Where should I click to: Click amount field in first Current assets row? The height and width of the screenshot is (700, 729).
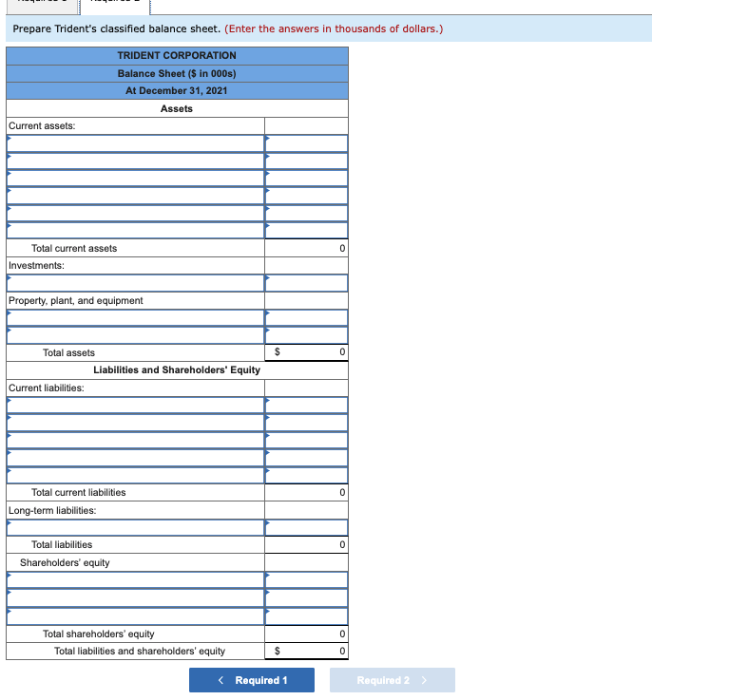pos(306,143)
